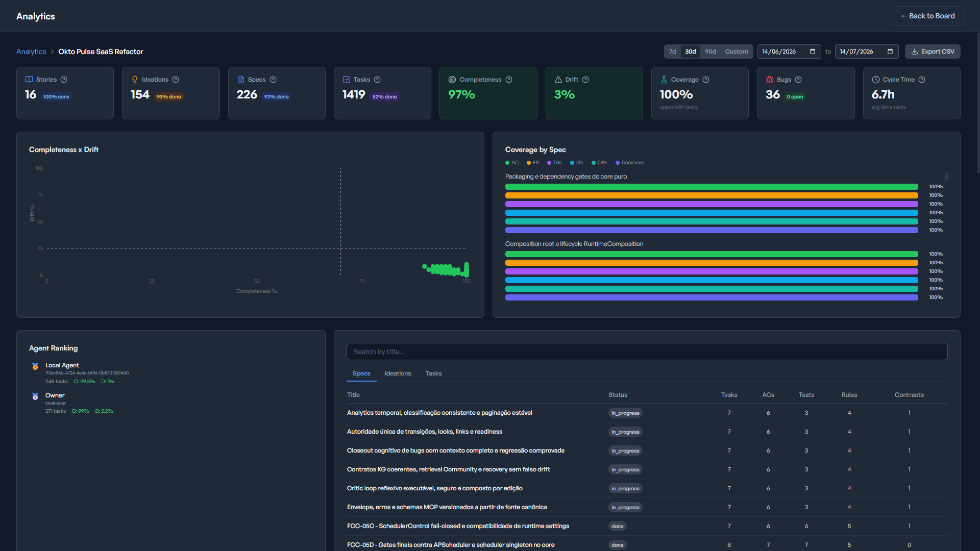Open spec 'Contratos KG coerentes' row
Viewport: 980px width, 551px height.
(647, 469)
